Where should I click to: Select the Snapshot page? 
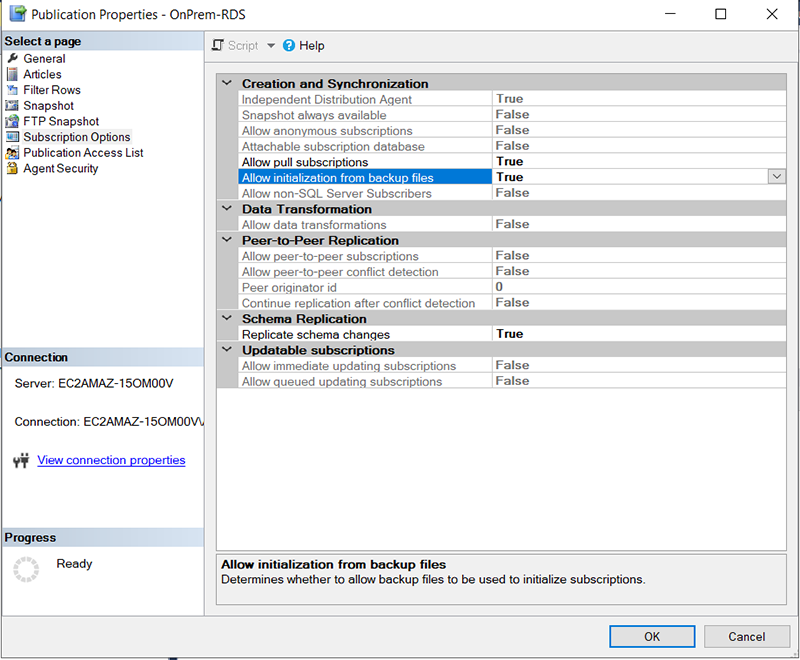pos(48,106)
